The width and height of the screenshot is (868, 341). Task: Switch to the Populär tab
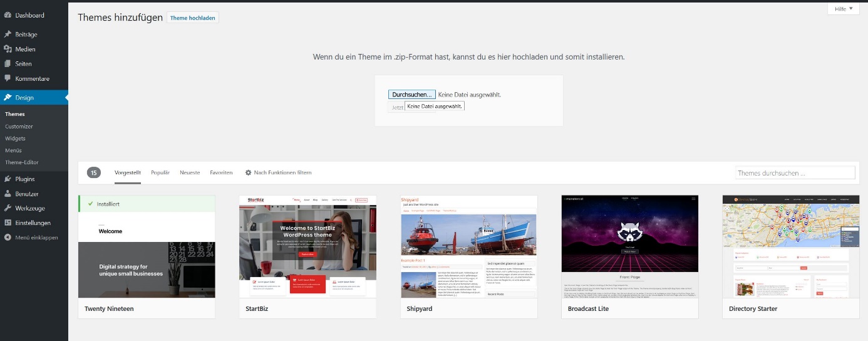160,172
